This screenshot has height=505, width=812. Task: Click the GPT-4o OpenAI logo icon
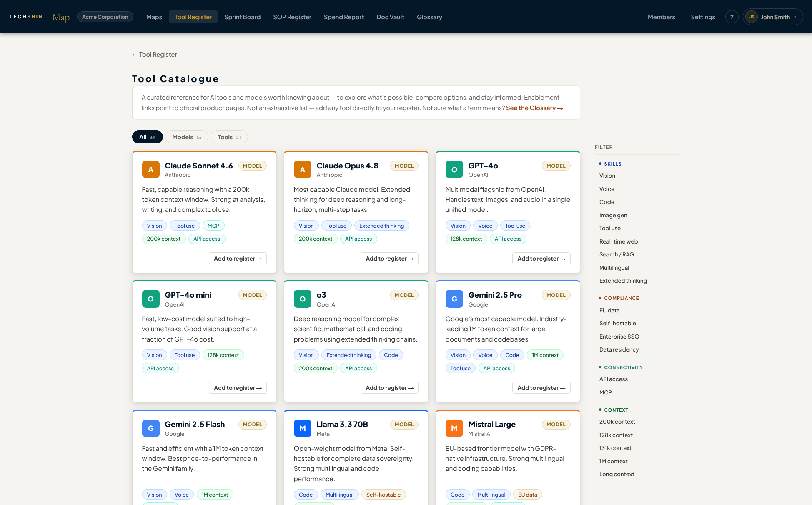tap(454, 170)
